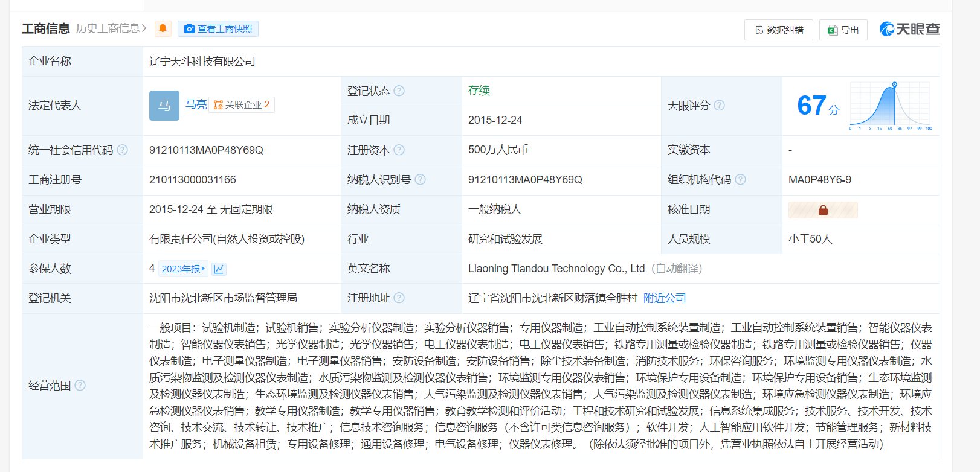Image resolution: width=980 pixels, height=472 pixels.
Task: Click the 天眼评分 score distribution chart
Action: point(891,106)
